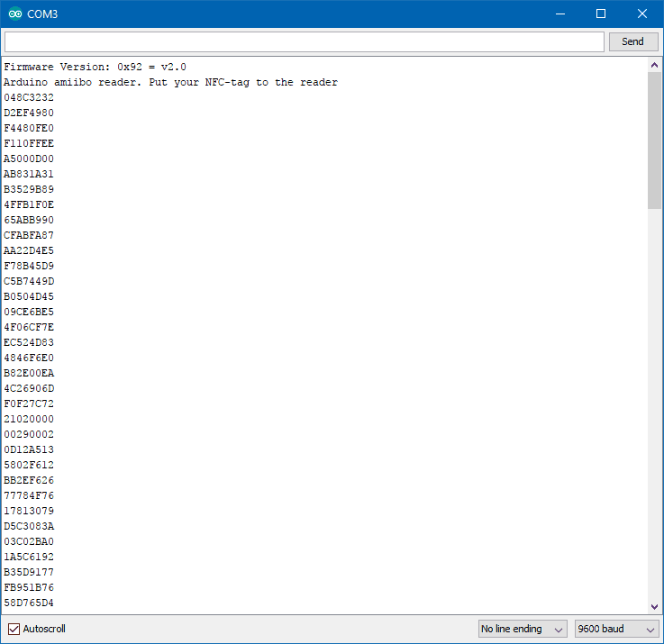Image resolution: width=664 pixels, height=644 pixels.
Task: Click the output line AA22D4E5
Action: pos(29,250)
